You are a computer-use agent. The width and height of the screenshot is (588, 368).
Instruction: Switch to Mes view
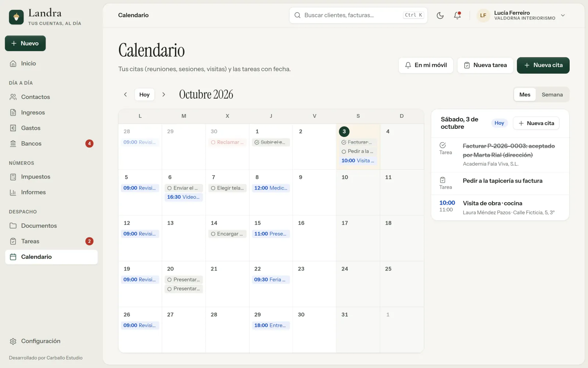[x=525, y=95]
